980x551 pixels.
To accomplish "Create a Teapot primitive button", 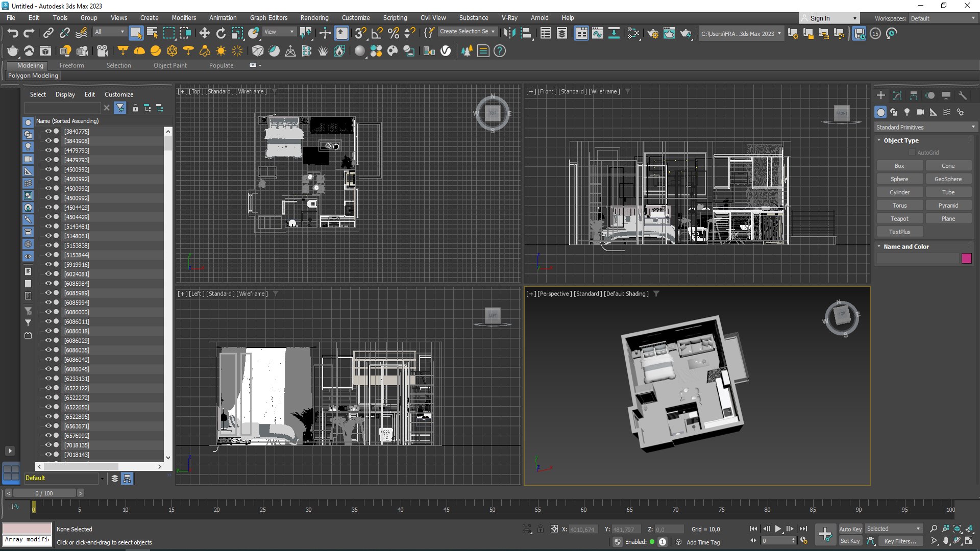I will (x=899, y=218).
